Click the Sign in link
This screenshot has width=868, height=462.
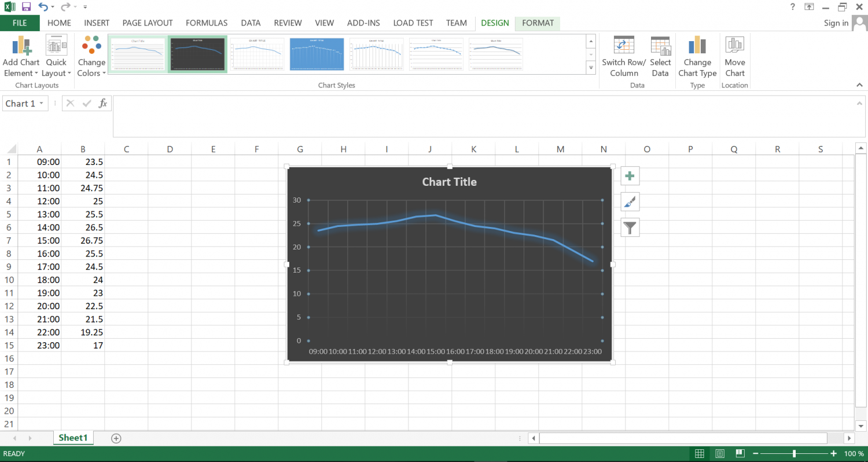836,23
